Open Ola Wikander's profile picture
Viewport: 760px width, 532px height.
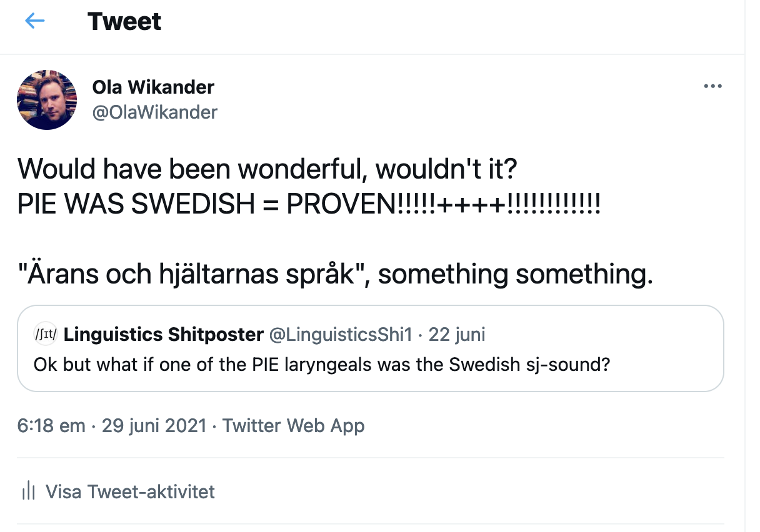coord(46,100)
